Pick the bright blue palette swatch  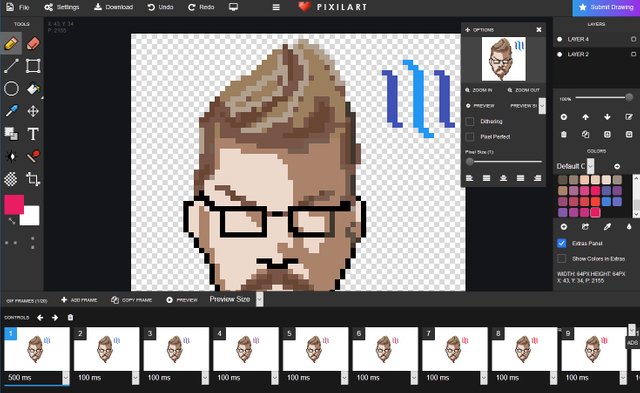606,201
